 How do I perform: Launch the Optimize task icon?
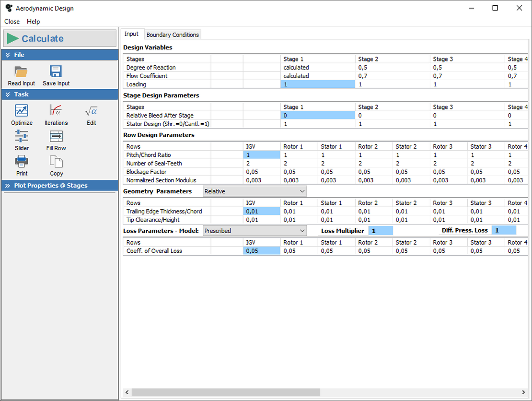pos(22,111)
